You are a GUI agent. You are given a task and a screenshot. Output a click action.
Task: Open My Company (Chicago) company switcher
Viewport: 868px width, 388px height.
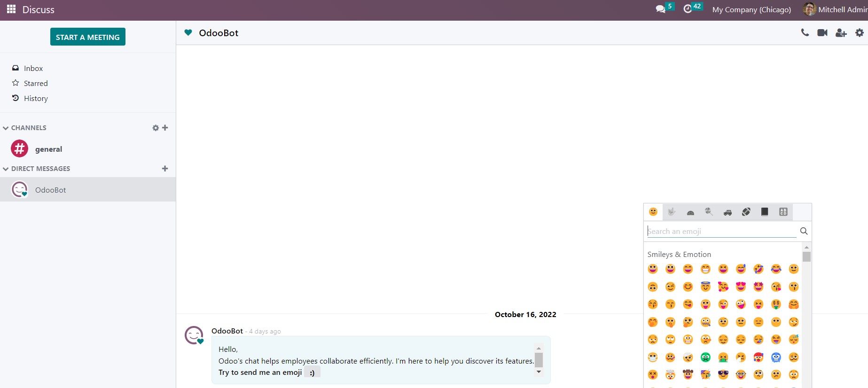(x=751, y=9)
